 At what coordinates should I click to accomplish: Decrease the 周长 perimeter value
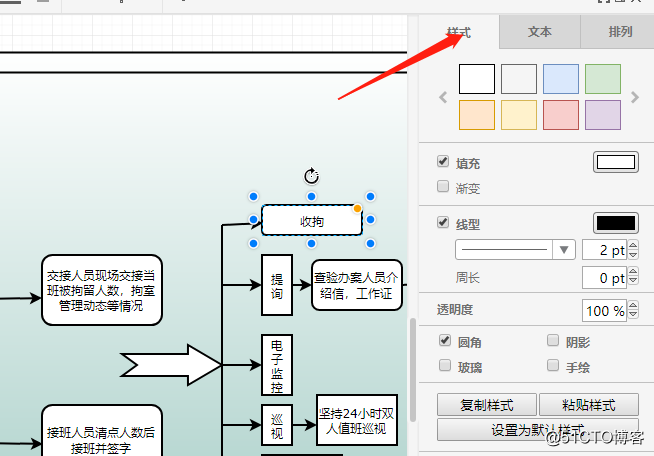coord(633,282)
